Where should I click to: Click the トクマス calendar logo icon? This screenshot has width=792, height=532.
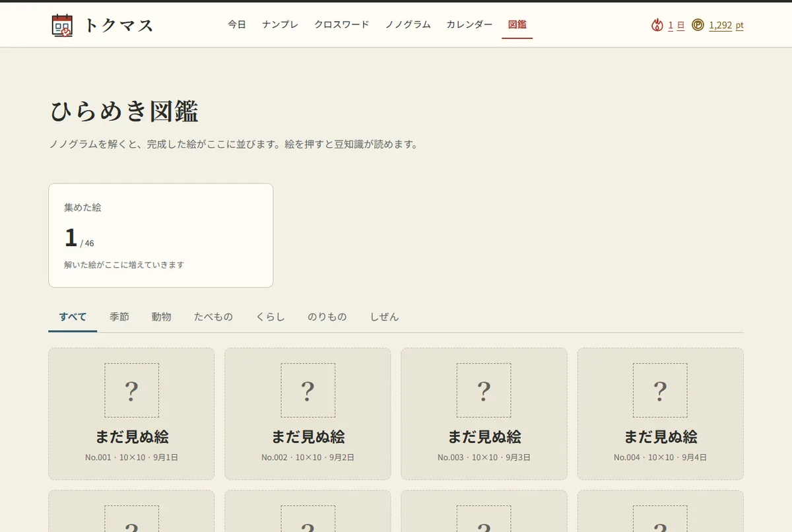pos(62,25)
